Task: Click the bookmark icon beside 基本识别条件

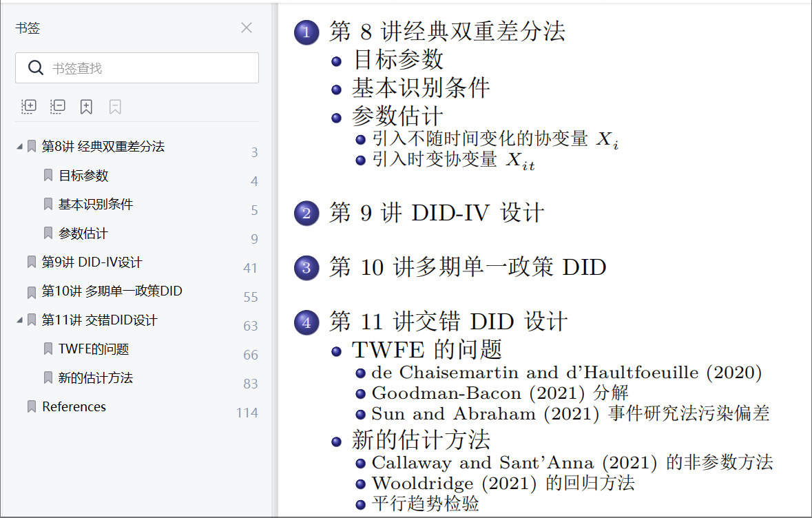Action: 48,204
